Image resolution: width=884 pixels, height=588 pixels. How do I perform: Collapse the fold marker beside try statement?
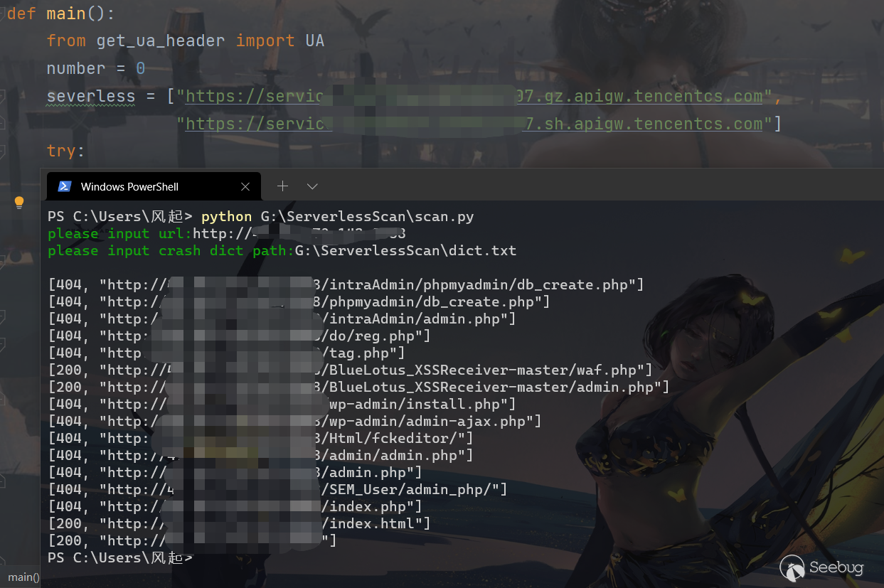(x=2, y=151)
